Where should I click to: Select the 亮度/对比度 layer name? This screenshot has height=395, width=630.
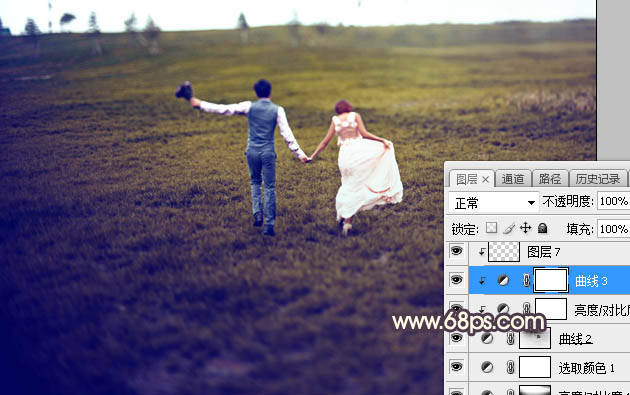pos(602,310)
